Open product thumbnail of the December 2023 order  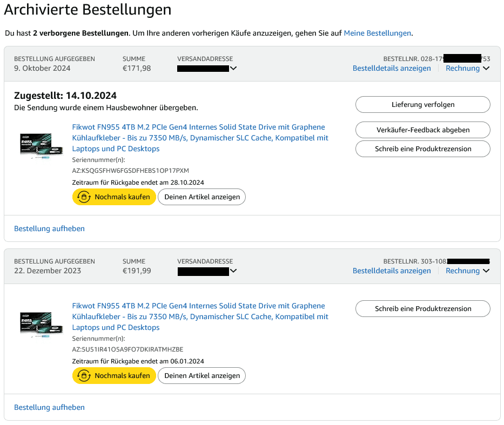point(35,325)
